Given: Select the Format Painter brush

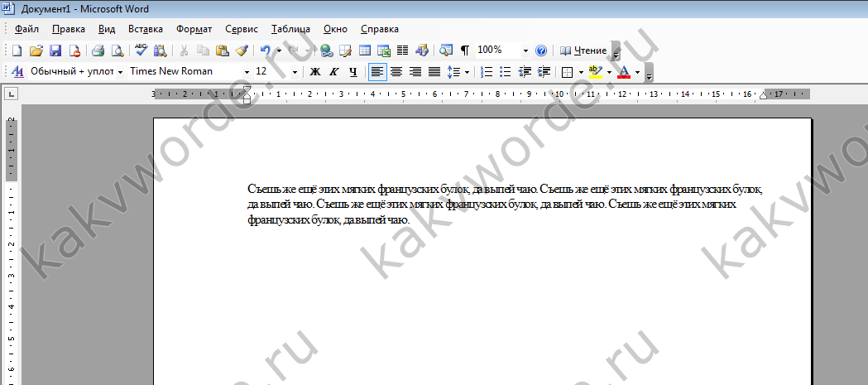Looking at the screenshot, I should pos(242,51).
